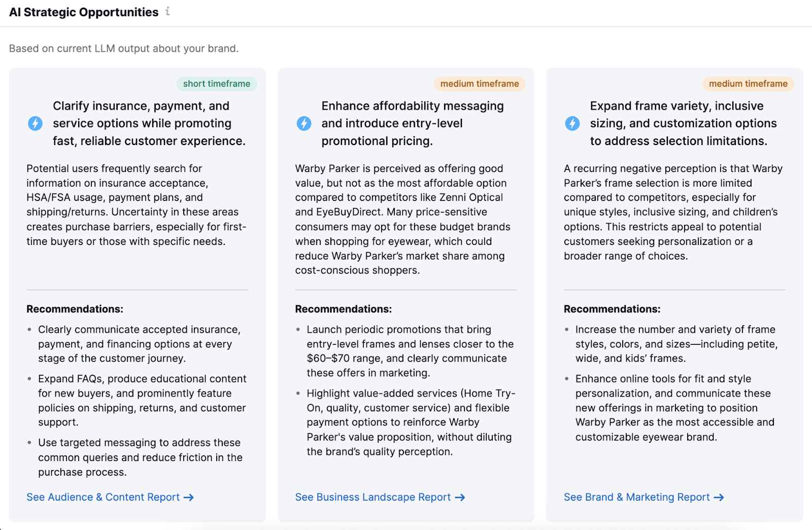Click the info icon beside AI Strategic Opportunities

point(167,11)
